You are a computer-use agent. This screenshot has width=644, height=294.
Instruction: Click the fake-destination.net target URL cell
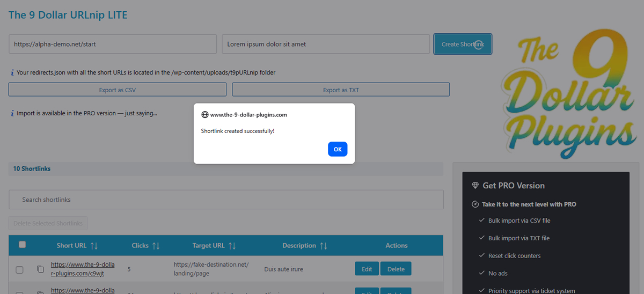pos(211,269)
